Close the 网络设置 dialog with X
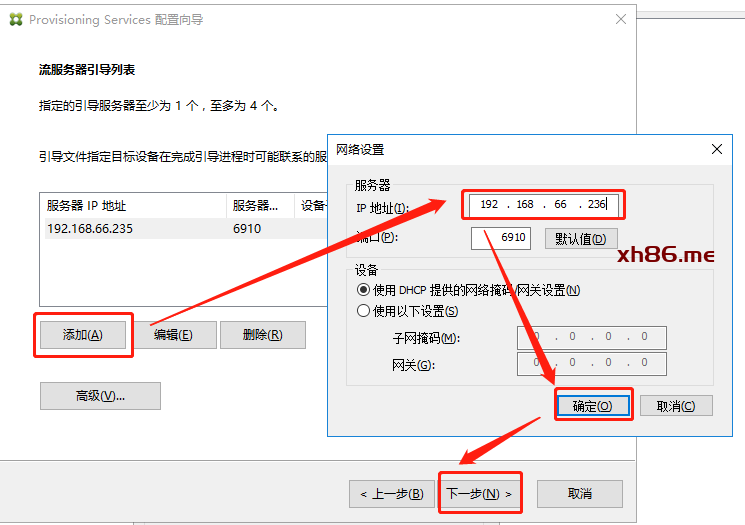The height and width of the screenshot is (525, 745). [716, 149]
